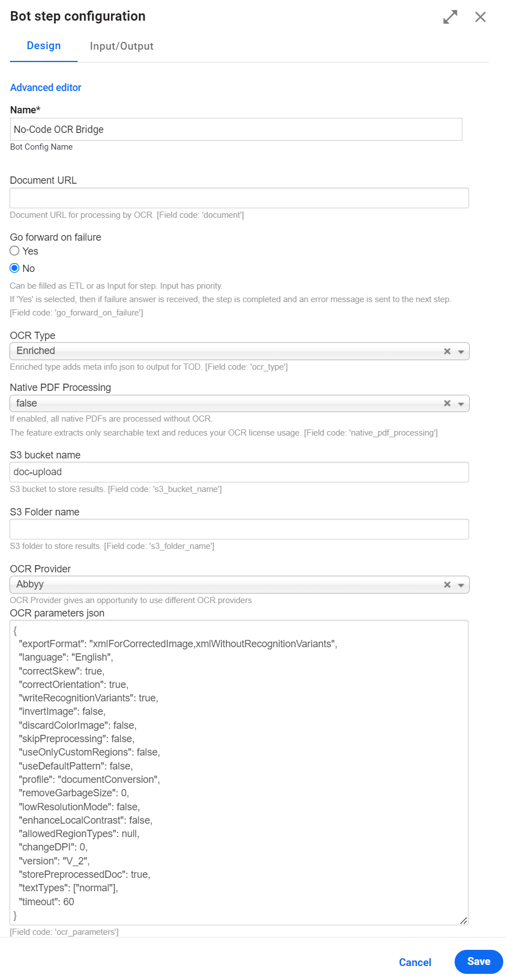506x980 pixels.
Task: Click the Document URL input field
Action: pos(239,198)
